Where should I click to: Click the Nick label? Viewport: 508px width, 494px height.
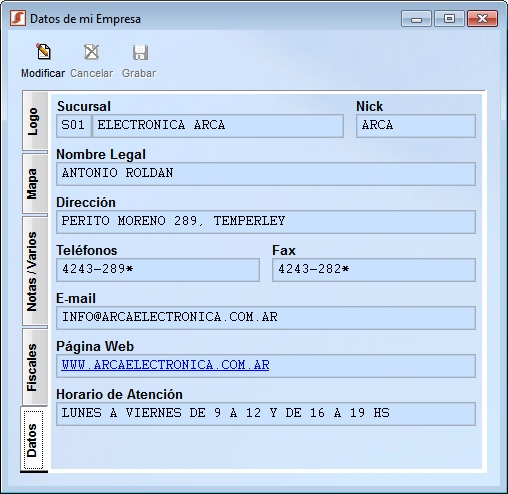click(369, 107)
